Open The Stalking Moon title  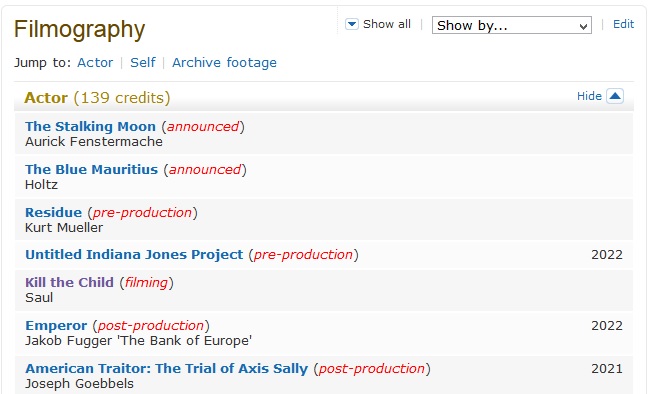(91, 126)
